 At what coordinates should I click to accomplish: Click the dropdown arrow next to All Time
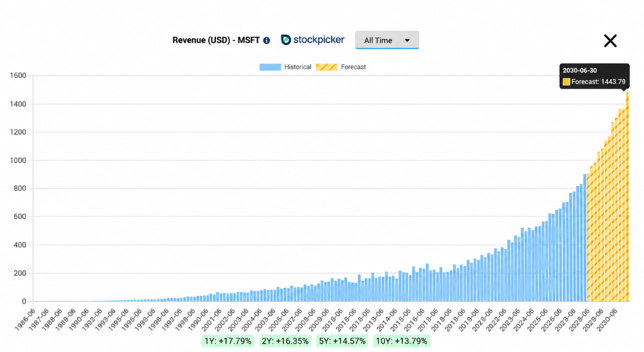coord(407,41)
